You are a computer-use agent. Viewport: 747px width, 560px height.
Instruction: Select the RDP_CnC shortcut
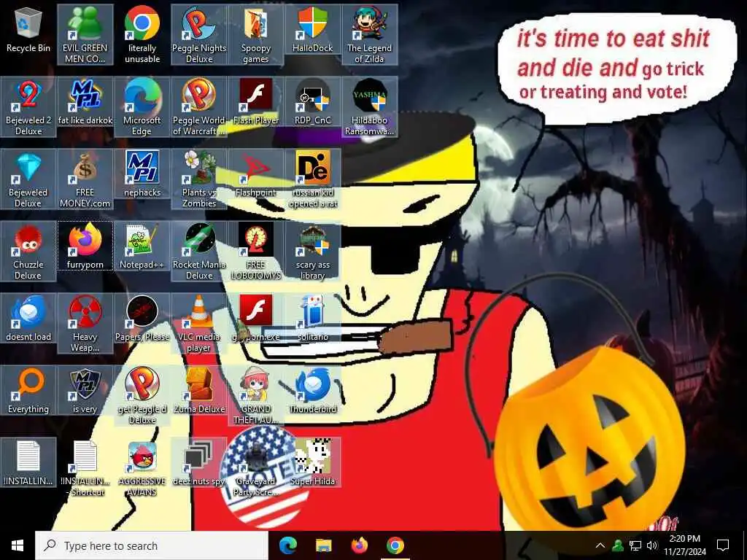pyautogui.click(x=312, y=102)
